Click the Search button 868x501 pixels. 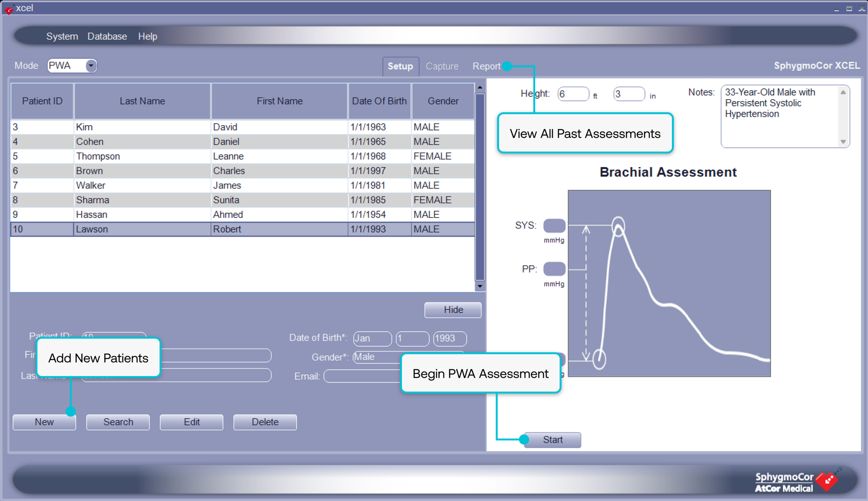point(118,422)
